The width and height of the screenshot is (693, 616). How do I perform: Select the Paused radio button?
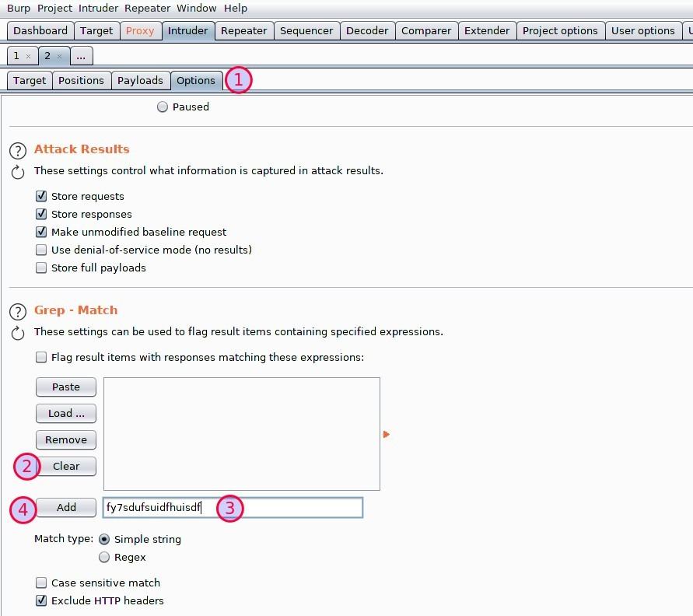pos(163,107)
